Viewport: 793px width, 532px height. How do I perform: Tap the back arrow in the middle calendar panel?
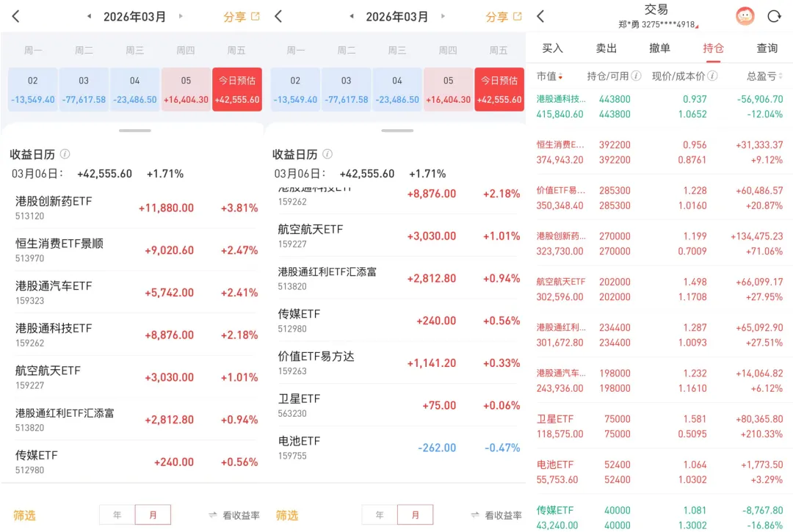click(278, 16)
